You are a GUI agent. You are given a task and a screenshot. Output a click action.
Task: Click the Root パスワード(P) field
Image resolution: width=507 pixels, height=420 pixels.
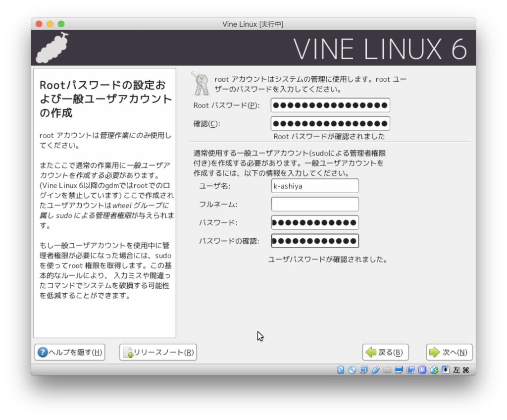click(330, 105)
